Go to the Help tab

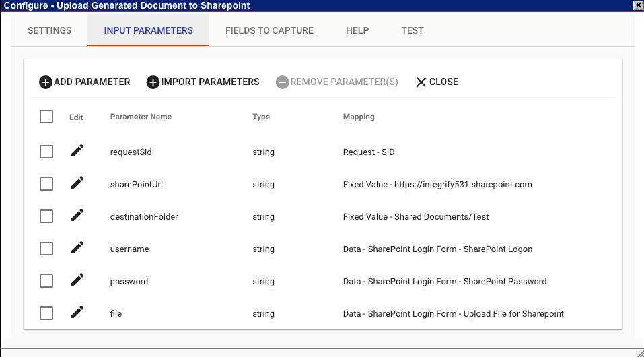point(357,30)
